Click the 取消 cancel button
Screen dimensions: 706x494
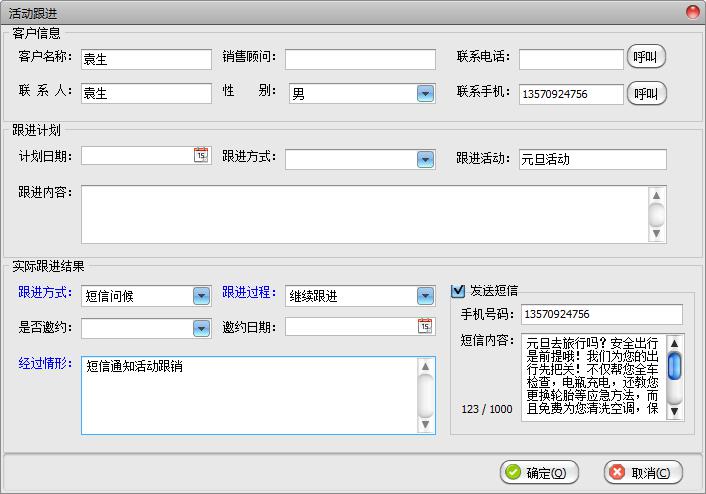tap(644, 473)
